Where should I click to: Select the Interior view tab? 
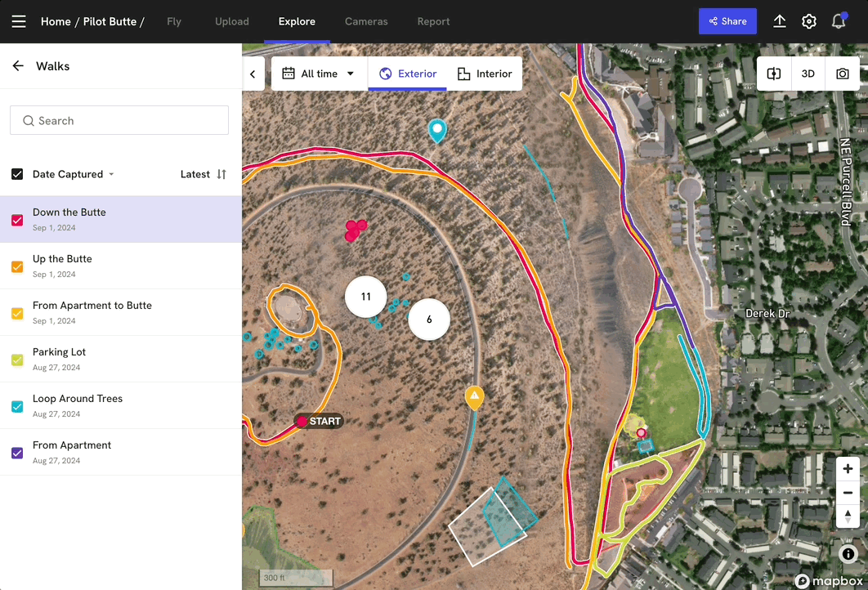click(485, 74)
